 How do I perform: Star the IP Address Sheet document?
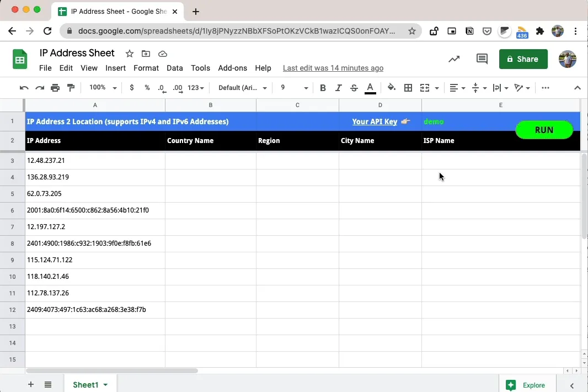130,54
